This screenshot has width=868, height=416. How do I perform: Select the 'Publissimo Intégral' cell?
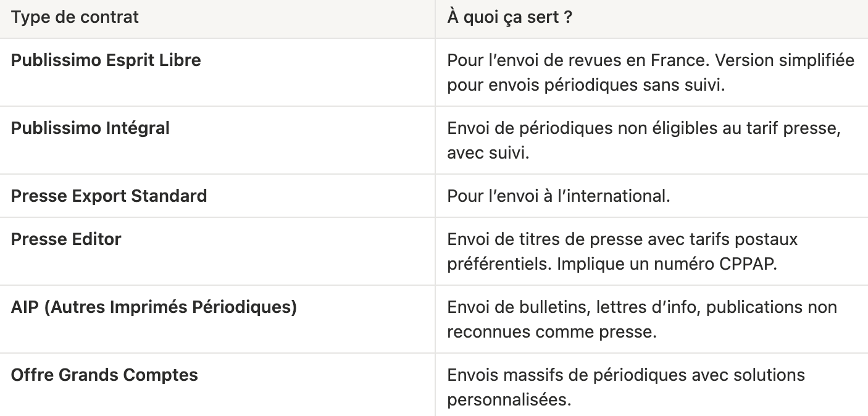(x=217, y=140)
